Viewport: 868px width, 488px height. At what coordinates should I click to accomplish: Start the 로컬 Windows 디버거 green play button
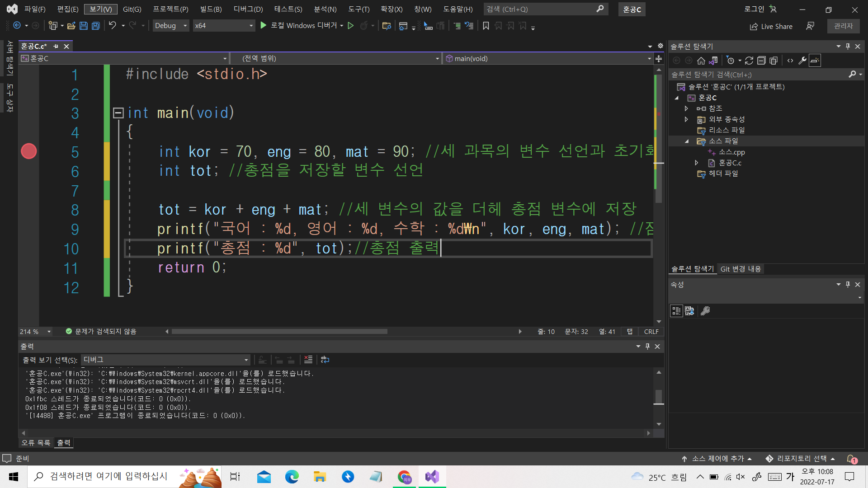[264, 26]
